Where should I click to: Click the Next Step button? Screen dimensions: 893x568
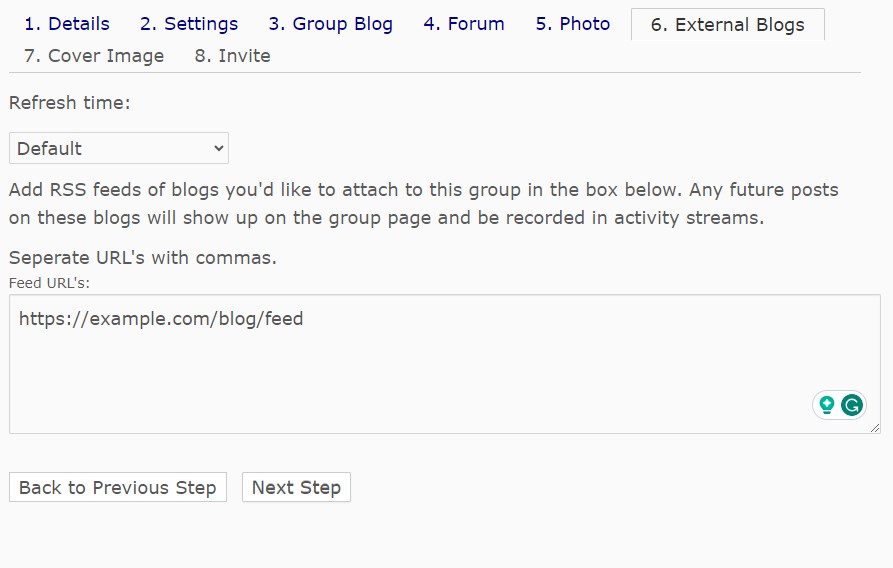coord(296,487)
